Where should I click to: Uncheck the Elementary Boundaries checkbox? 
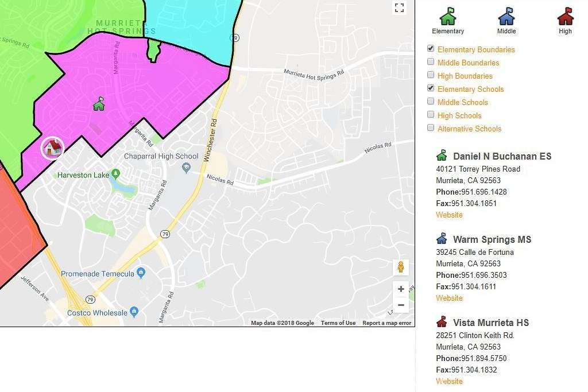431,49
